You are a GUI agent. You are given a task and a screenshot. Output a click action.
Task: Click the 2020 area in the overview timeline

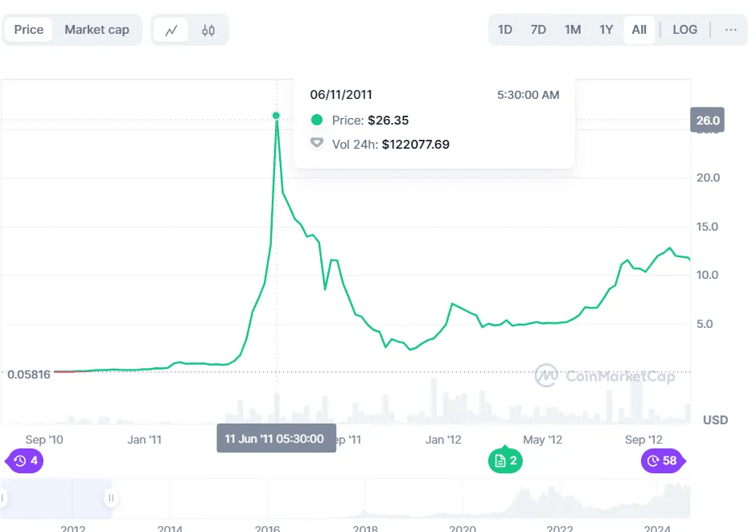point(462,502)
